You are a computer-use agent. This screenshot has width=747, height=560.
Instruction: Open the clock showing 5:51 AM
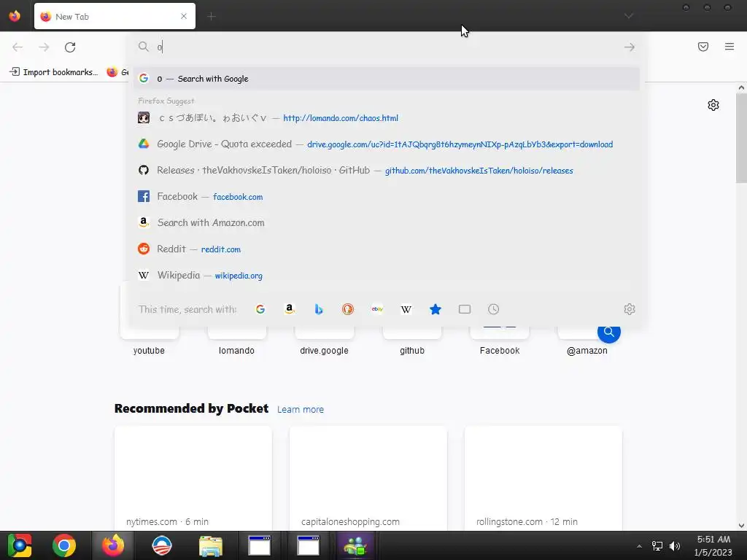[713, 545]
